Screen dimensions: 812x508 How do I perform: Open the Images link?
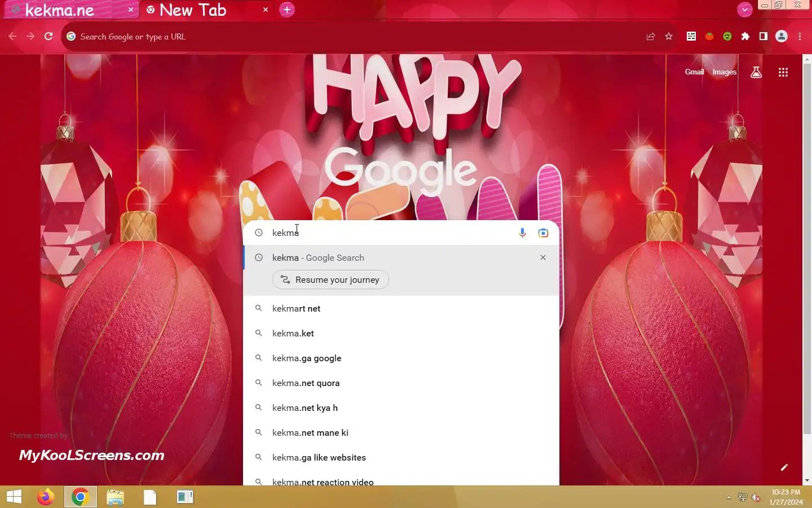point(725,72)
